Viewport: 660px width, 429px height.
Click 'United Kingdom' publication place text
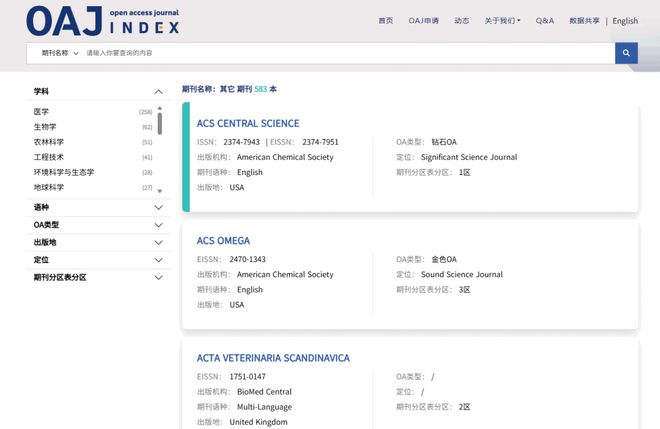(258, 422)
